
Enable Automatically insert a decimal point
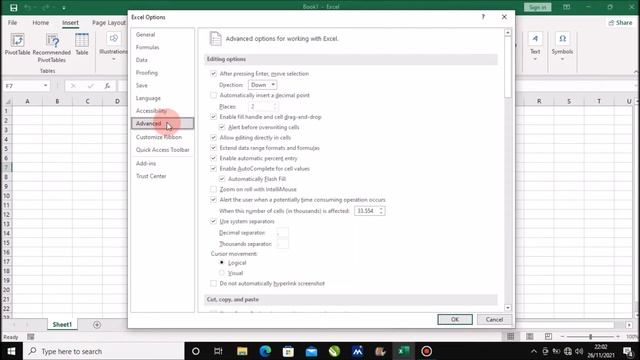(213, 95)
